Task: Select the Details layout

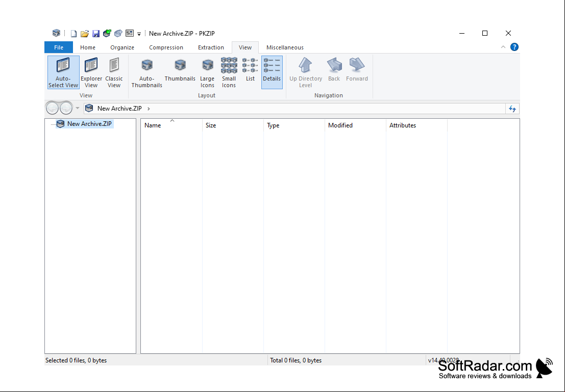Action: click(x=272, y=72)
